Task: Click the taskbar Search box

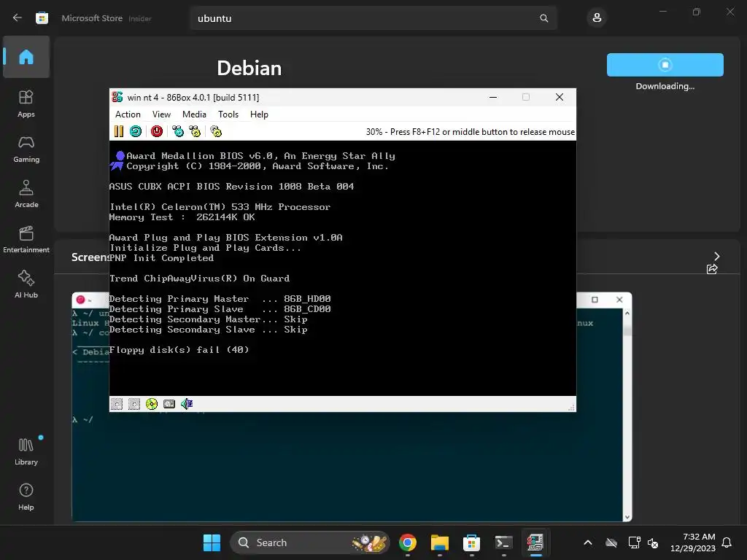Action: (x=309, y=542)
